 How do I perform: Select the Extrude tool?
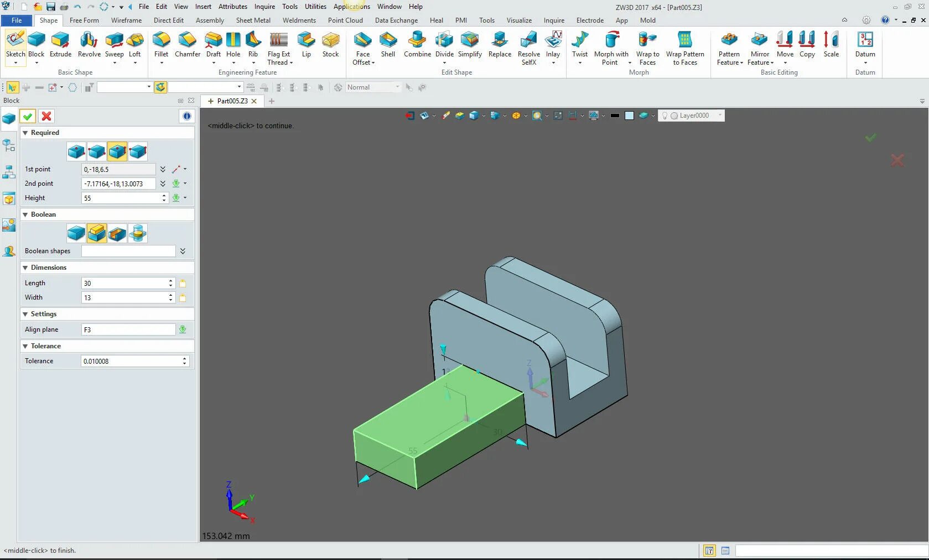coord(60,44)
